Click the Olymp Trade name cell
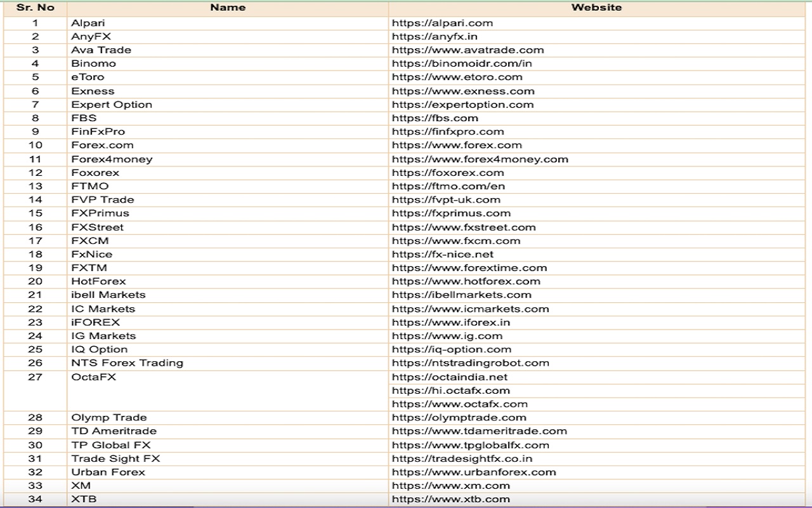 tap(228, 417)
